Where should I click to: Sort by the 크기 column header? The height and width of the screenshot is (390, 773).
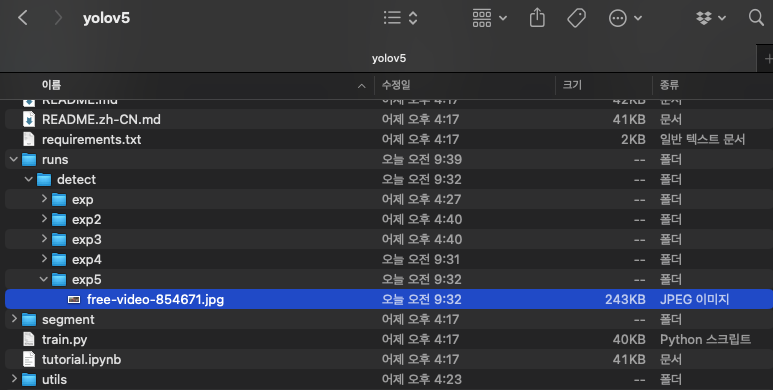click(572, 85)
